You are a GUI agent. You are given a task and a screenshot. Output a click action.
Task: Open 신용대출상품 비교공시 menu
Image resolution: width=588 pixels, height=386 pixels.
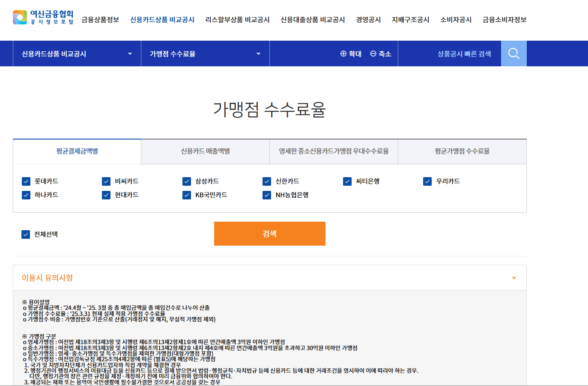(313, 20)
